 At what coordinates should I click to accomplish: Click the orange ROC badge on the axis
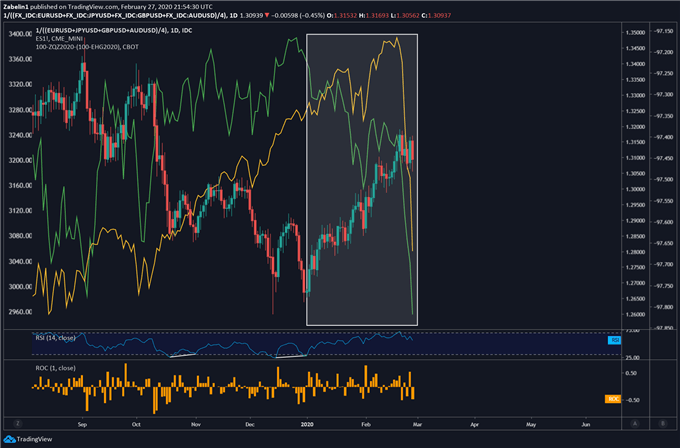(613, 399)
